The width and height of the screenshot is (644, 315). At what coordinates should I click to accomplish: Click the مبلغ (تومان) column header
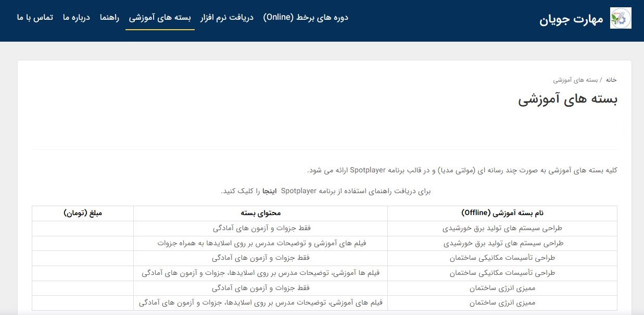(83, 213)
